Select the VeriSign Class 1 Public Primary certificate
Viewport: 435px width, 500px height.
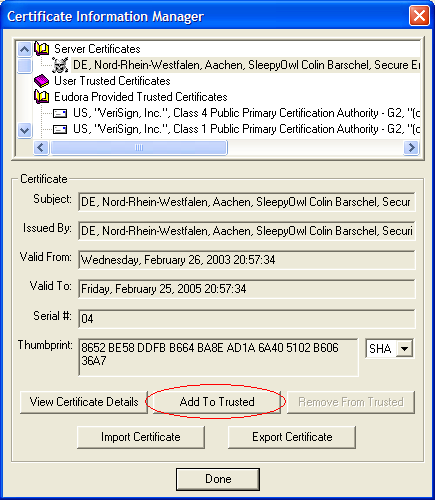click(246, 129)
